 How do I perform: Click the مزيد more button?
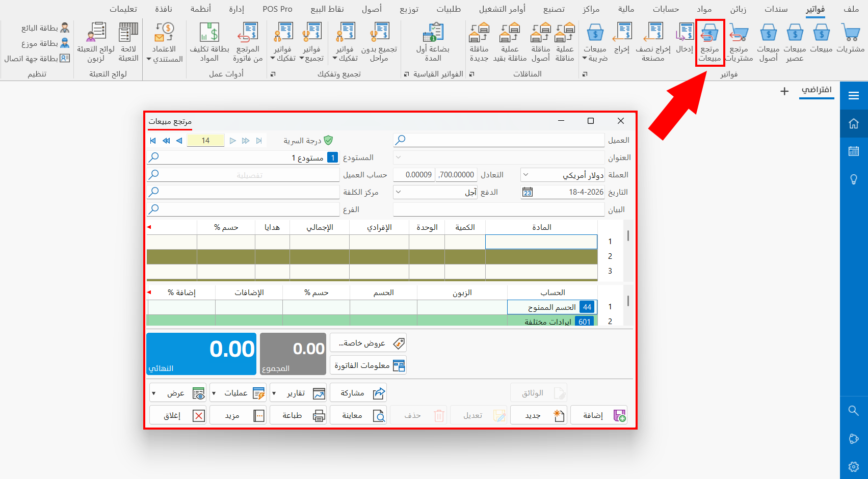click(238, 416)
